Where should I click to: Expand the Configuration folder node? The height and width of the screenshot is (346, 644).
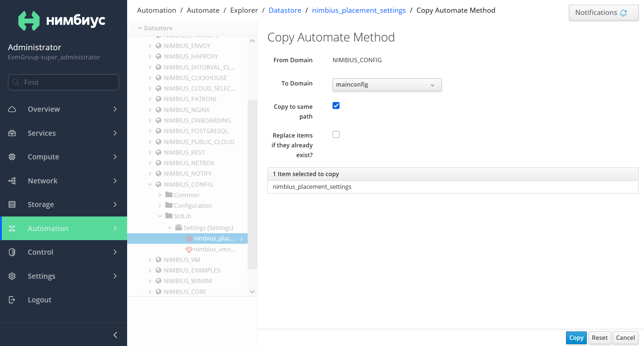click(160, 206)
